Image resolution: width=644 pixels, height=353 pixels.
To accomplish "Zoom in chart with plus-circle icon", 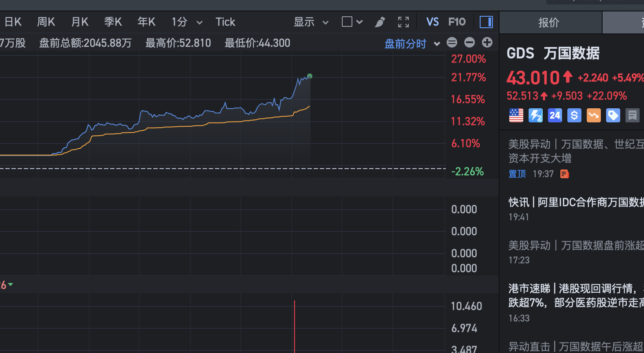I will point(487,43).
